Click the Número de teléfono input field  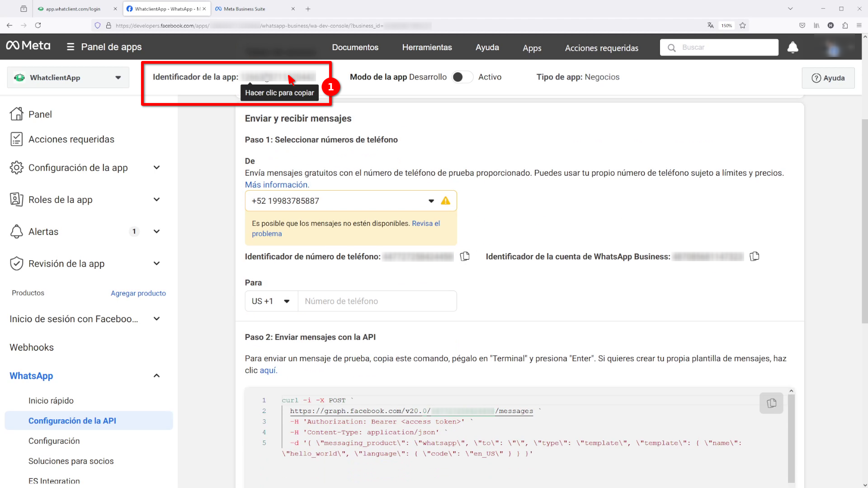pos(377,301)
